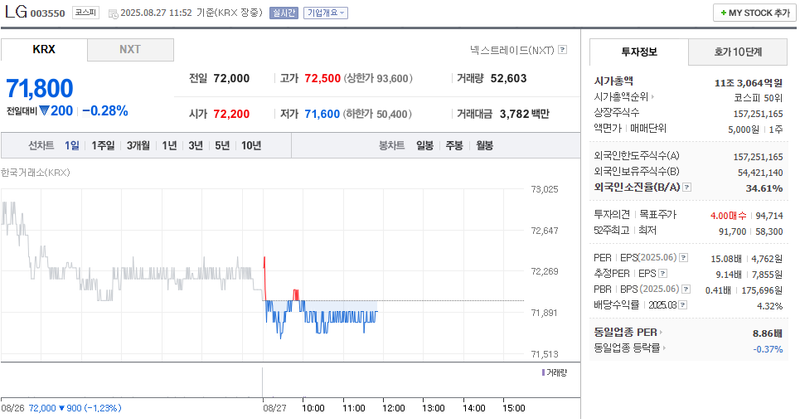
Task: Click the foreign ownership rate 34.61%
Action: (764, 188)
